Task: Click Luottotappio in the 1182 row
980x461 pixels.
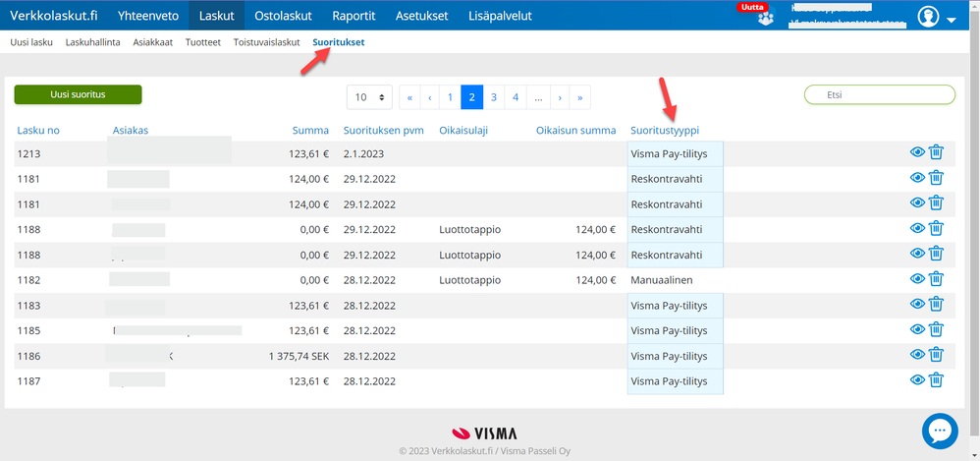Action: (x=470, y=280)
